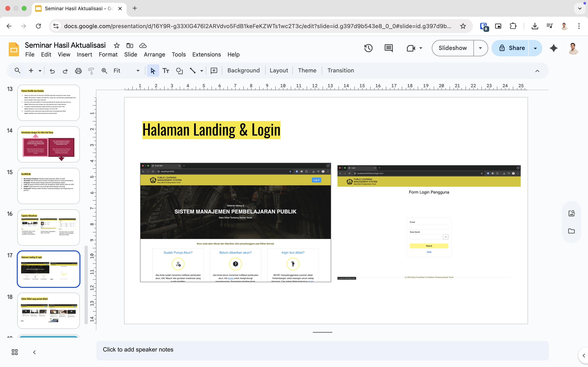The width and height of the screenshot is (588, 367).
Task: Click the Background button
Action: 243,70
